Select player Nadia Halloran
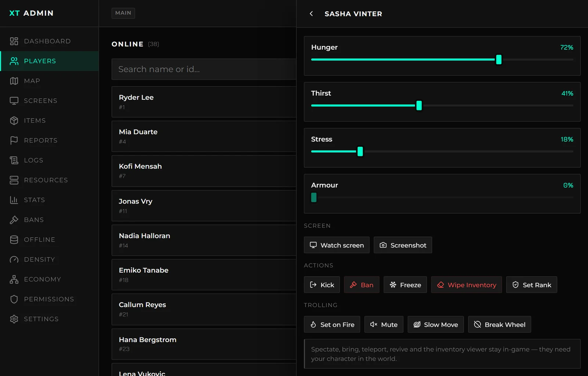The width and height of the screenshot is (588, 376). [x=204, y=240]
